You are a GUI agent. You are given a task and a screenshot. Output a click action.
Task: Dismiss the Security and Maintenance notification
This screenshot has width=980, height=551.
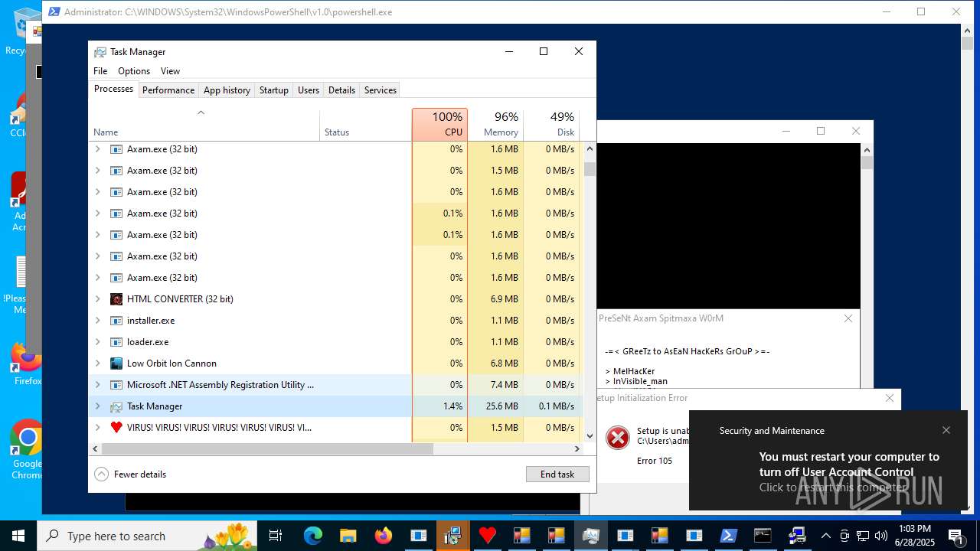946,430
